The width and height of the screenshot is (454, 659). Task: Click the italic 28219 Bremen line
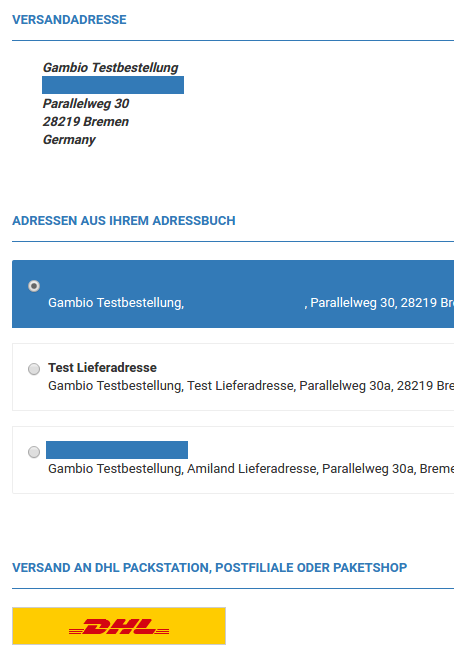86,121
